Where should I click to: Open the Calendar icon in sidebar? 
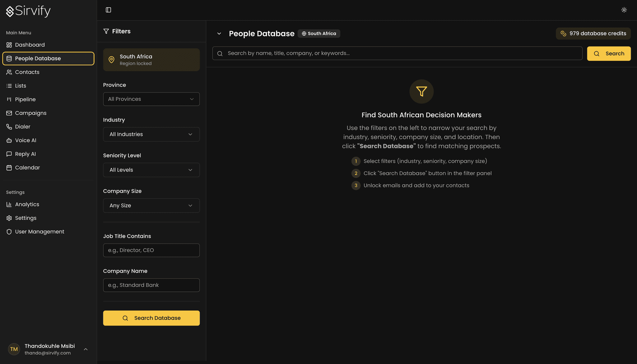point(9,168)
